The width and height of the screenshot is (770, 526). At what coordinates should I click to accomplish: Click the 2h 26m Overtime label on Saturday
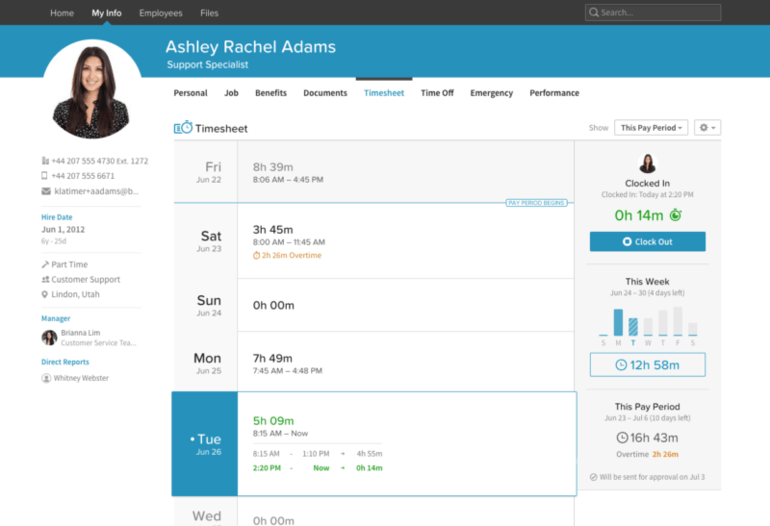point(291,255)
